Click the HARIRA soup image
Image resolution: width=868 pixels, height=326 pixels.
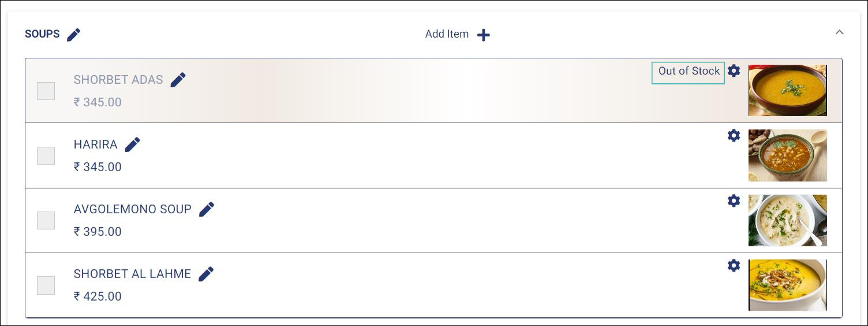click(788, 155)
